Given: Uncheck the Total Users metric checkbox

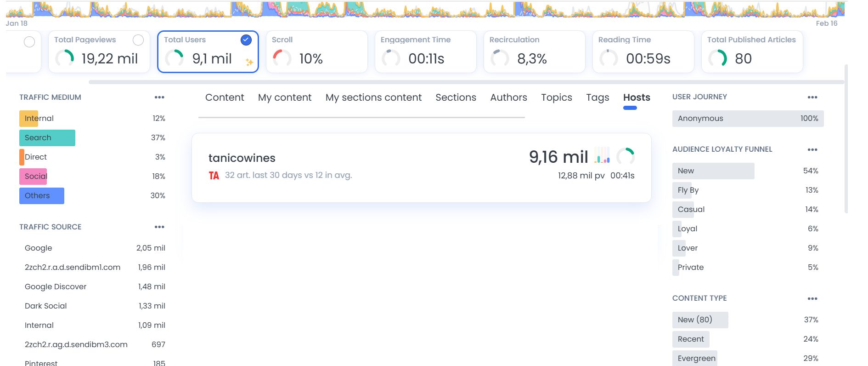Looking at the screenshot, I should (246, 40).
